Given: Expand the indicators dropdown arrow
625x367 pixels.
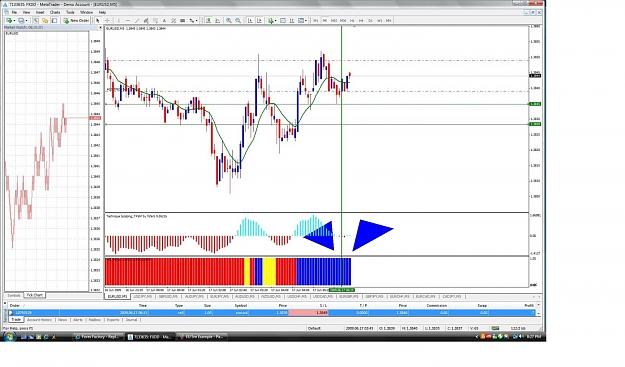Looking at the screenshot, I should click(276, 20).
